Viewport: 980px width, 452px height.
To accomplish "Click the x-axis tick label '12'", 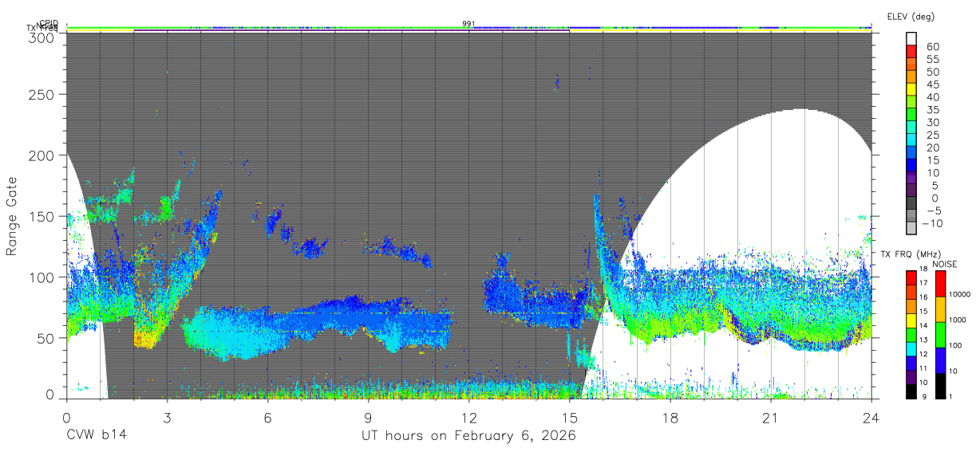I will click(468, 418).
